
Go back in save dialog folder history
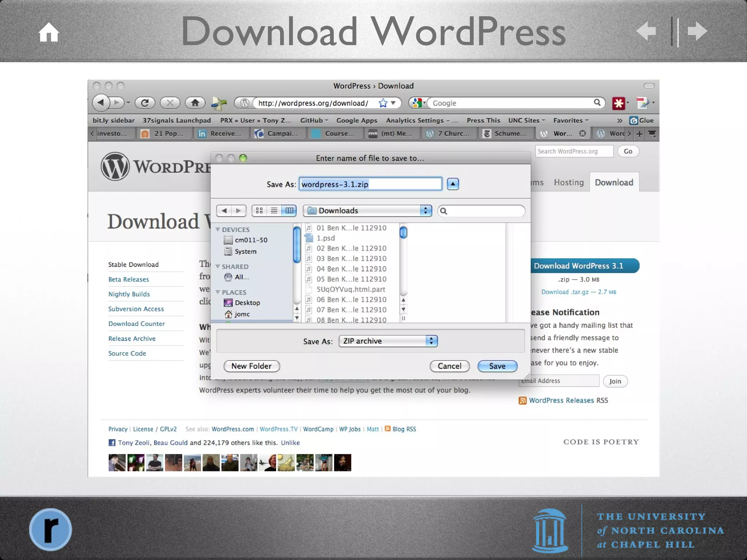(224, 211)
